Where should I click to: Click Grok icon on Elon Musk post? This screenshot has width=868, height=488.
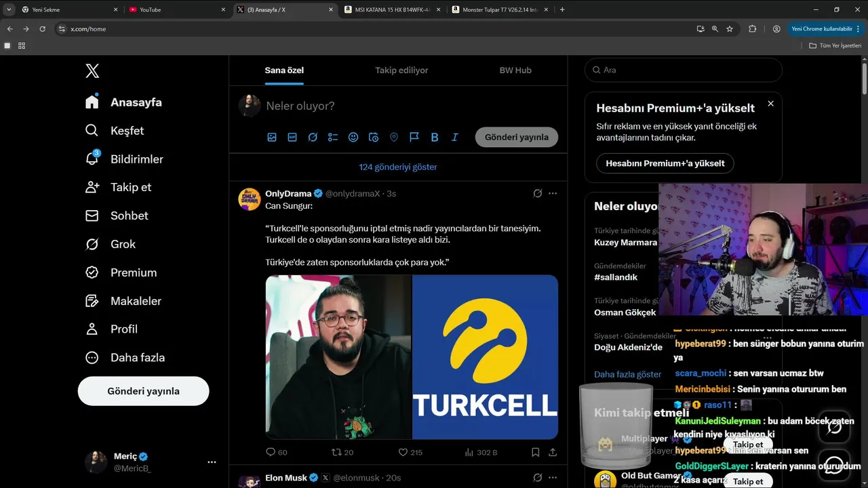pyautogui.click(x=537, y=478)
